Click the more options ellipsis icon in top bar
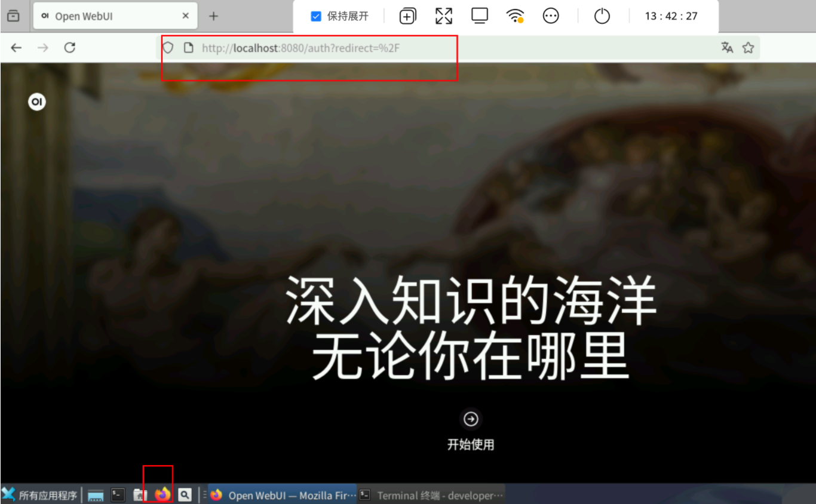816x504 pixels. coord(550,16)
